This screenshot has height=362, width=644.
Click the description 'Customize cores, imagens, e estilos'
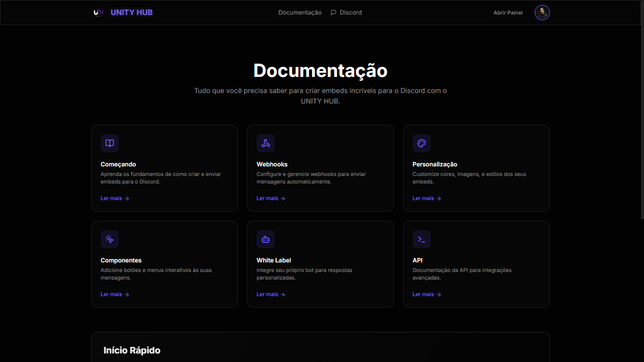[469, 178]
